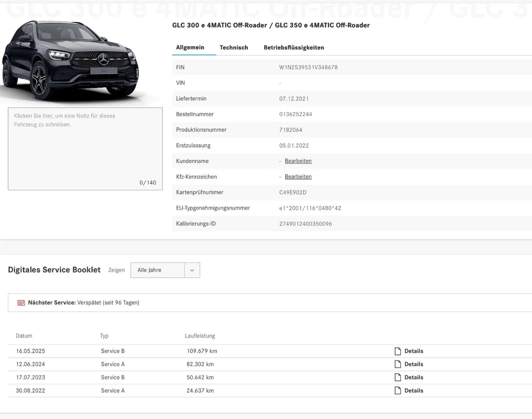Click the Service A type in 30.08.2022 row

pyautogui.click(x=113, y=391)
